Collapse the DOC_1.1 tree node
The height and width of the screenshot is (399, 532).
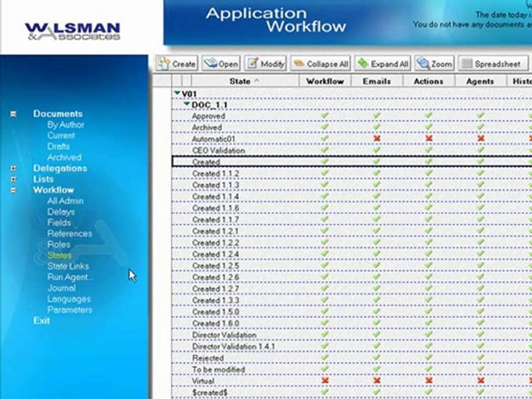coord(187,104)
